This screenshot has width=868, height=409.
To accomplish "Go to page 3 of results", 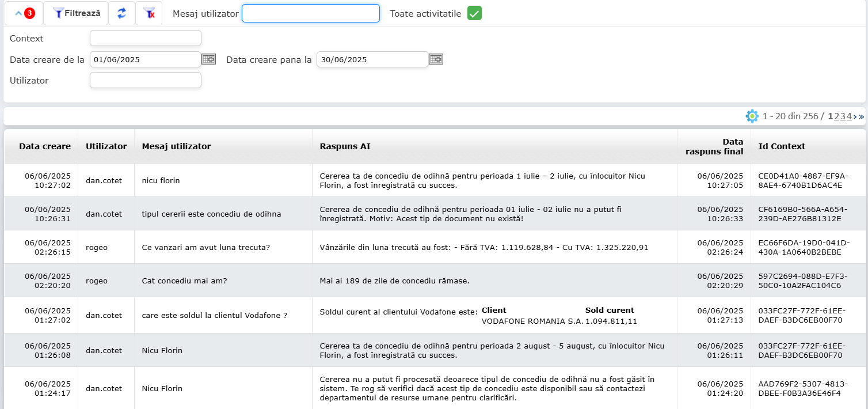I will click(x=843, y=116).
